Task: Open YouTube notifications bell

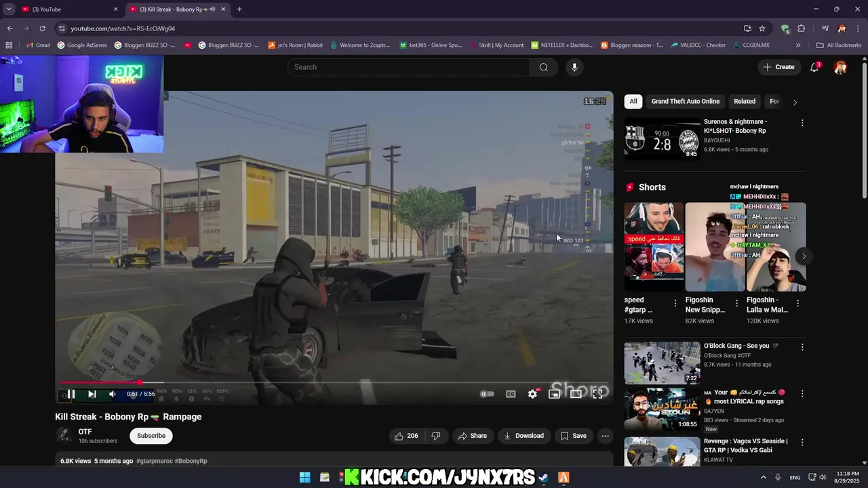Action: pyautogui.click(x=815, y=67)
